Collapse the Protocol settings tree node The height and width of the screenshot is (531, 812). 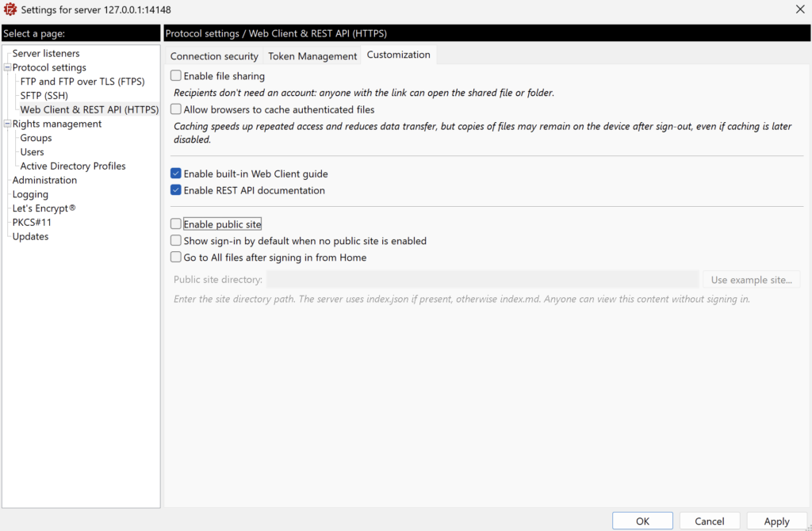pyautogui.click(x=7, y=67)
